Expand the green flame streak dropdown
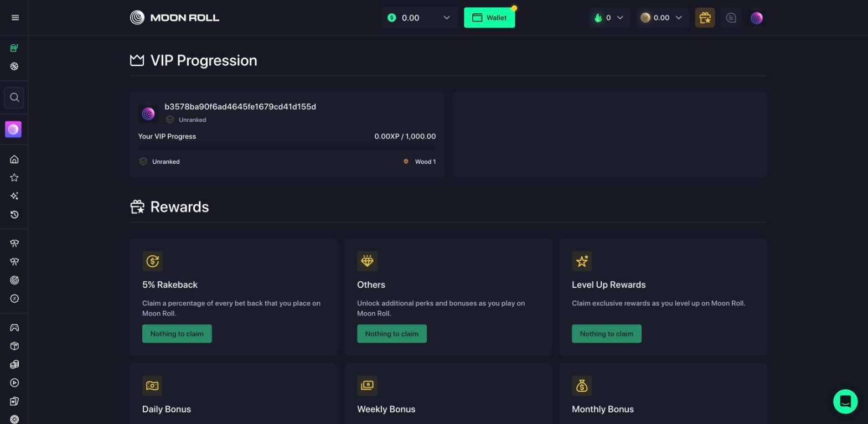This screenshot has width=868, height=424. [609, 18]
